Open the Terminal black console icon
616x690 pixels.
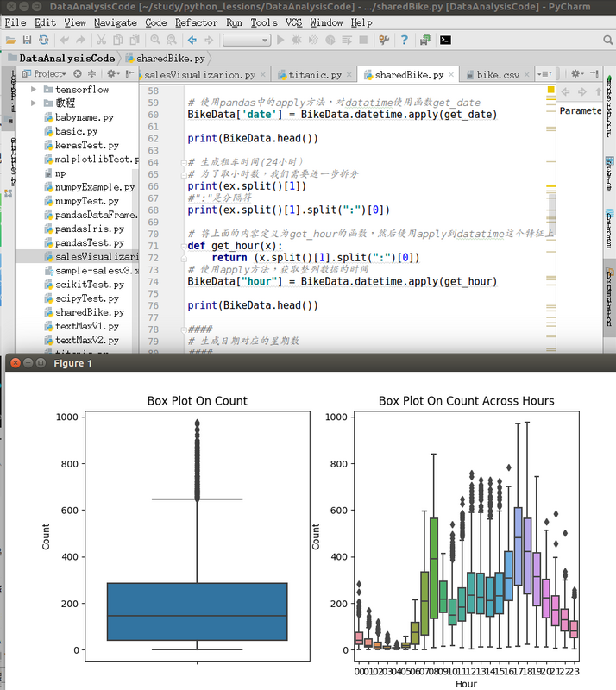[445, 40]
